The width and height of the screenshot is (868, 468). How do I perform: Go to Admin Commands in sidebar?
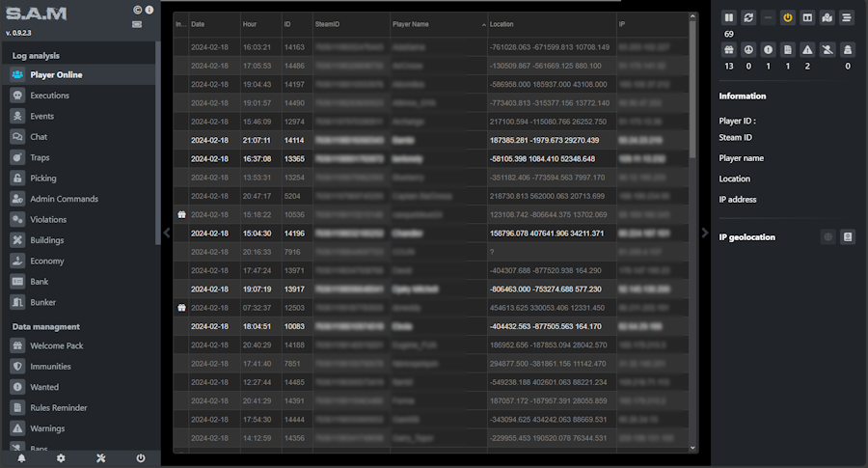click(64, 199)
